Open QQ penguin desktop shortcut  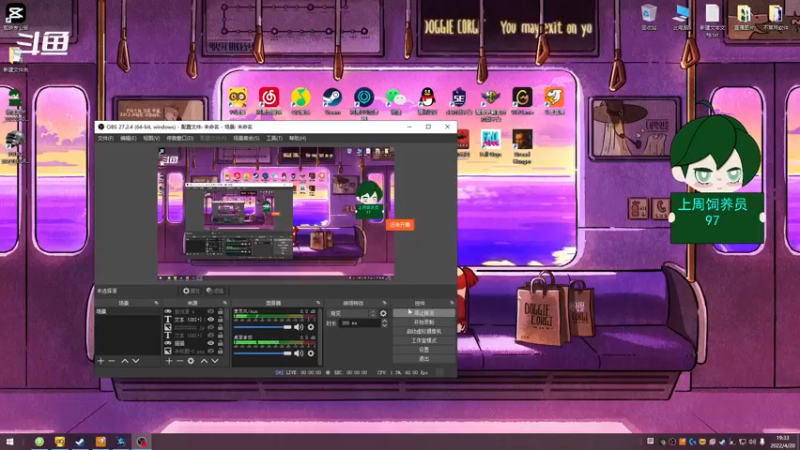pos(427,100)
